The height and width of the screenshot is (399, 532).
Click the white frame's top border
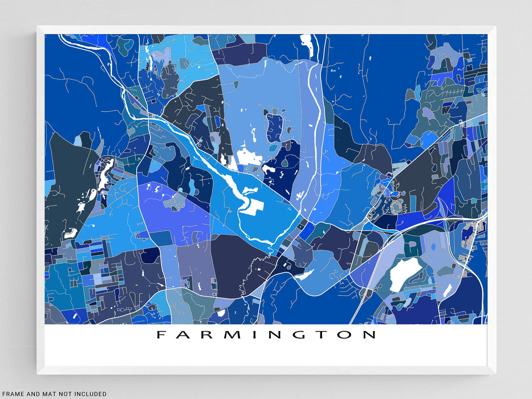coord(266,29)
